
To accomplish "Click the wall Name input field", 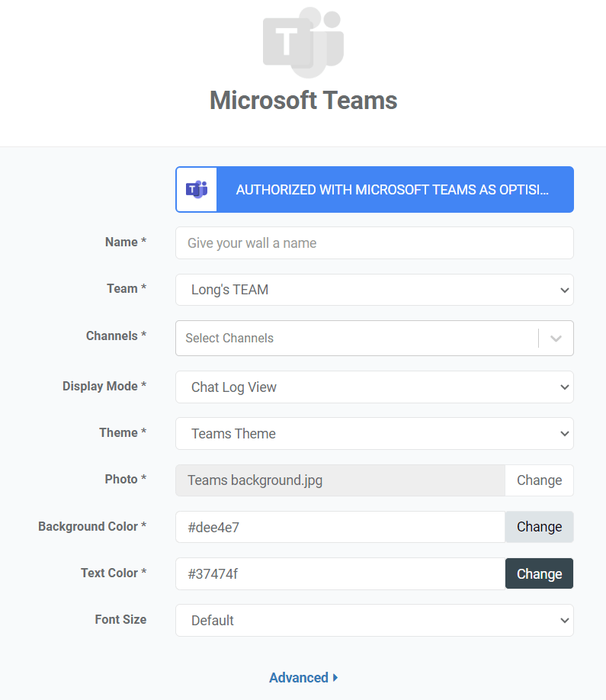I will 374,242.
